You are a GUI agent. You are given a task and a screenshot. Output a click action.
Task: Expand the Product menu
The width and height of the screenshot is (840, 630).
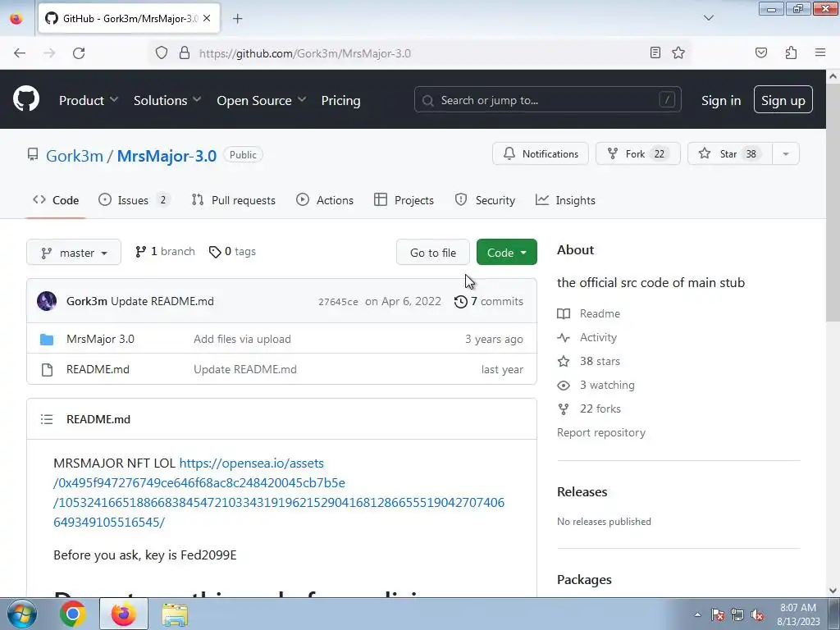pyautogui.click(x=89, y=100)
